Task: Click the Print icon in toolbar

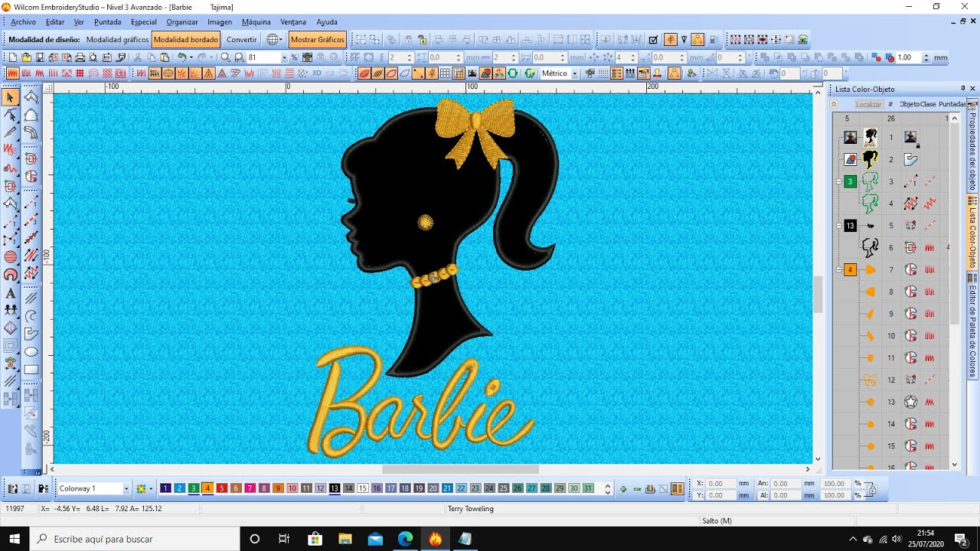Action: pos(80,57)
